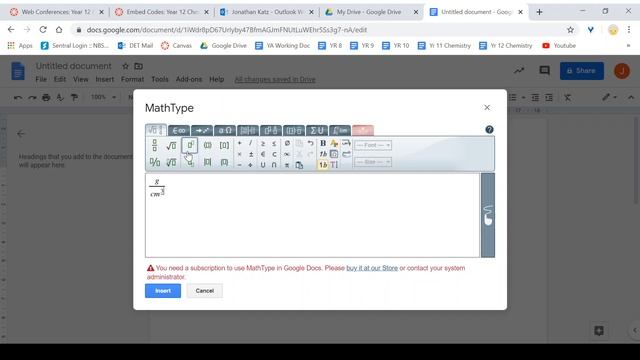Image resolution: width=640 pixels, height=360 pixels.
Task: Insert square brackets template
Action: click(x=224, y=145)
